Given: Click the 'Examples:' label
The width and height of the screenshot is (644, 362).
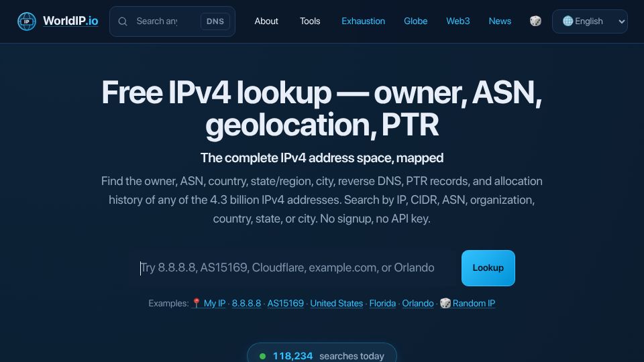Looking at the screenshot, I should point(168,303).
